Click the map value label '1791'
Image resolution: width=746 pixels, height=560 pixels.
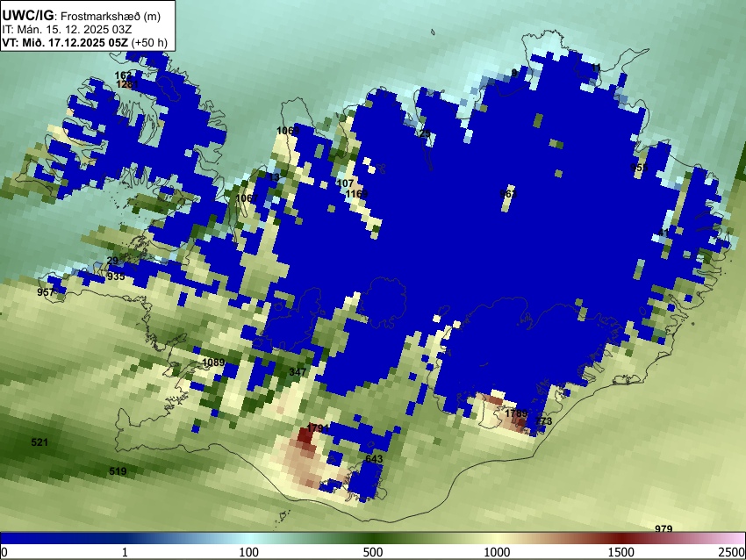click(319, 427)
